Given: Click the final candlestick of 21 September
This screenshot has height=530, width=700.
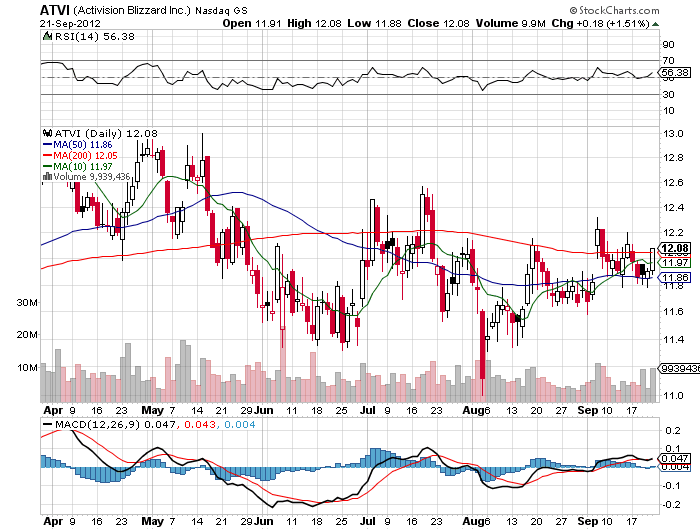Looking at the screenshot, I should [x=653, y=261].
